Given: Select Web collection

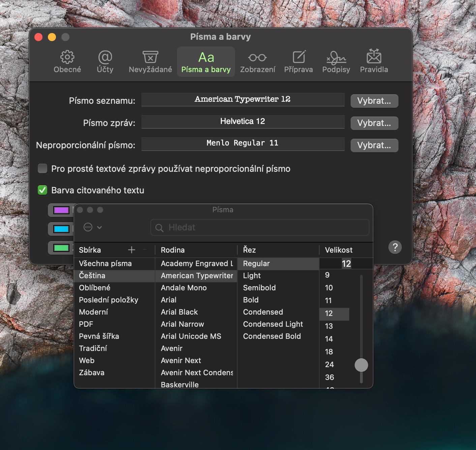Looking at the screenshot, I should tap(115, 360).
